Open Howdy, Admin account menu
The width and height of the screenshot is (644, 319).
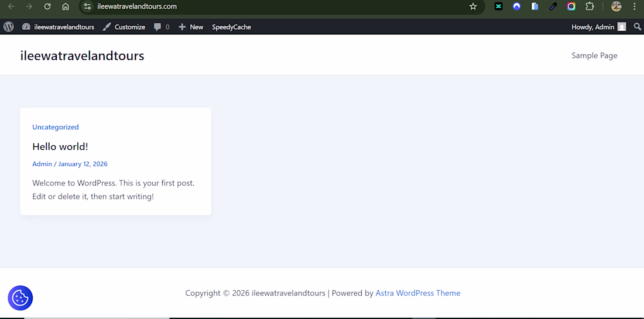599,27
